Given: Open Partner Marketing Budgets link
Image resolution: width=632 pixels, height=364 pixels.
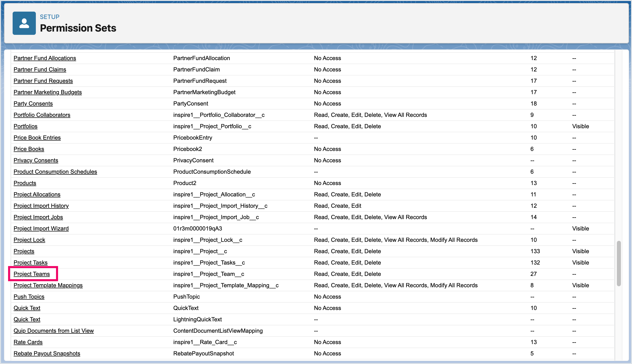Looking at the screenshot, I should click(x=48, y=92).
